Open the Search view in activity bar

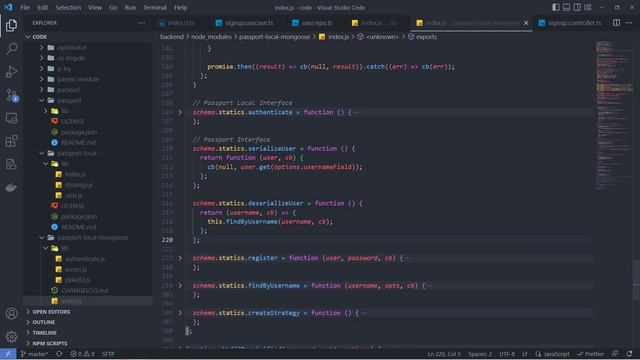[11, 49]
